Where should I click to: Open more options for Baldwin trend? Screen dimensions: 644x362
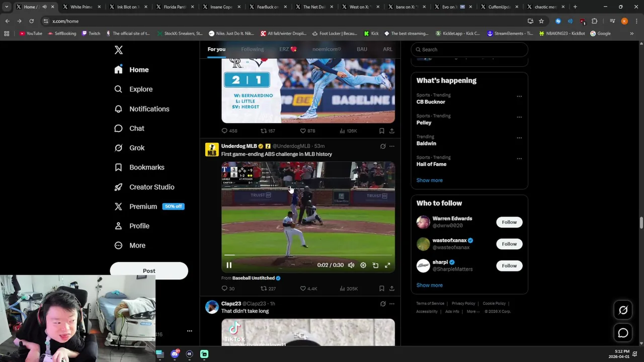coord(519,137)
